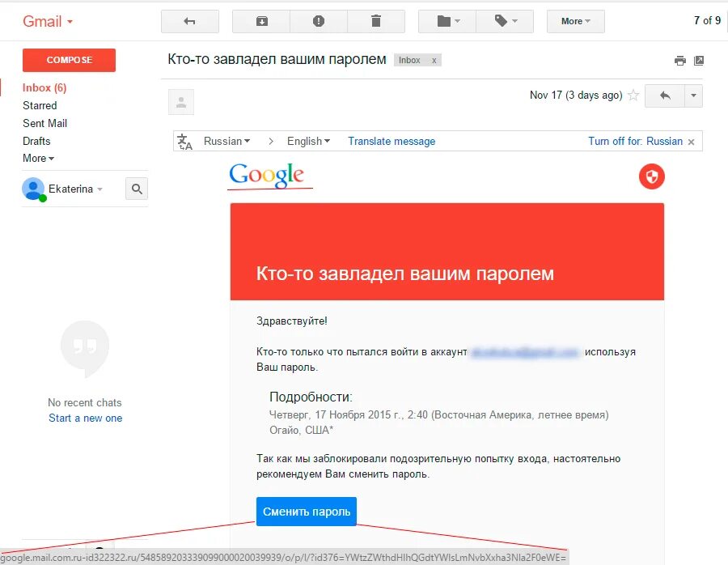The image size is (728, 565).
Task: Click the Start a new one chat link
Action: [86, 418]
